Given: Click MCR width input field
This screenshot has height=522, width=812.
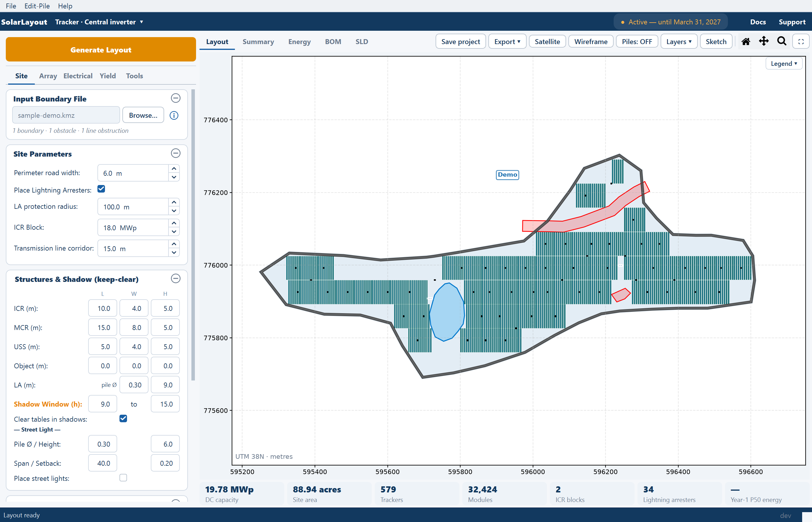Looking at the screenshot, I should [x=134, y=327].
